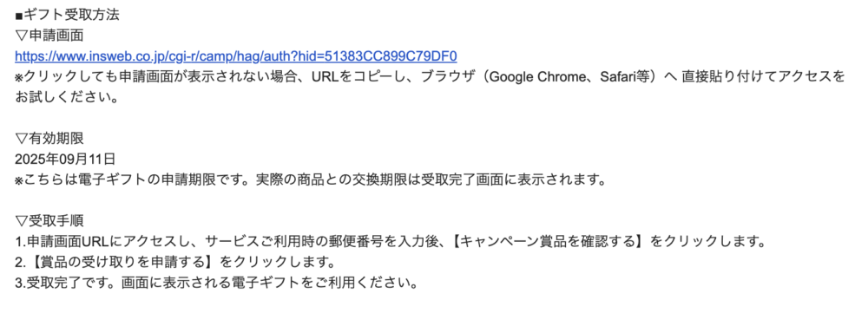The height and width of the screenshot is (313, 868).
Task: Click the note starting ※クリックしても
Action: [x=431, y=77]
